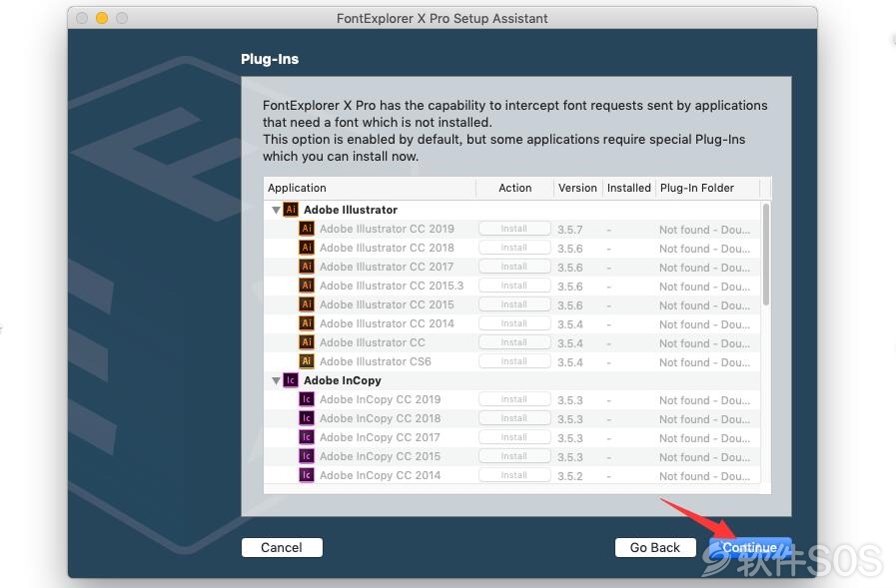Install plug-in for Illustrator CS6
Viewport: 896px width, 588px height.
514,361
